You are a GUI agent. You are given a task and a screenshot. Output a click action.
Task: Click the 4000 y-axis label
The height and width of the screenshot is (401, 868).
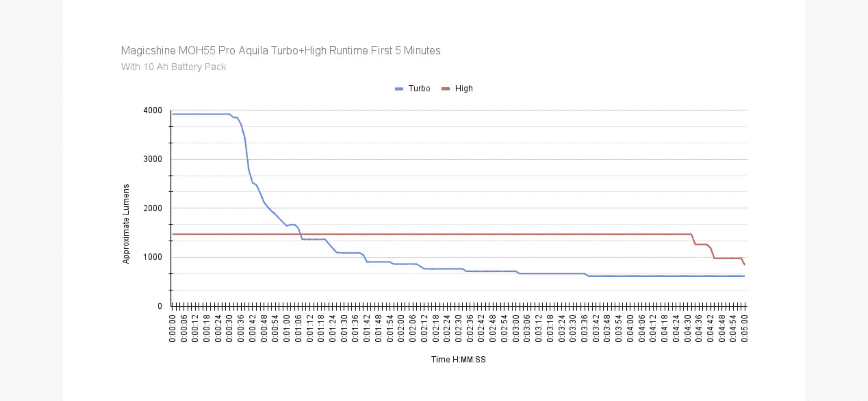pos(153,110)
